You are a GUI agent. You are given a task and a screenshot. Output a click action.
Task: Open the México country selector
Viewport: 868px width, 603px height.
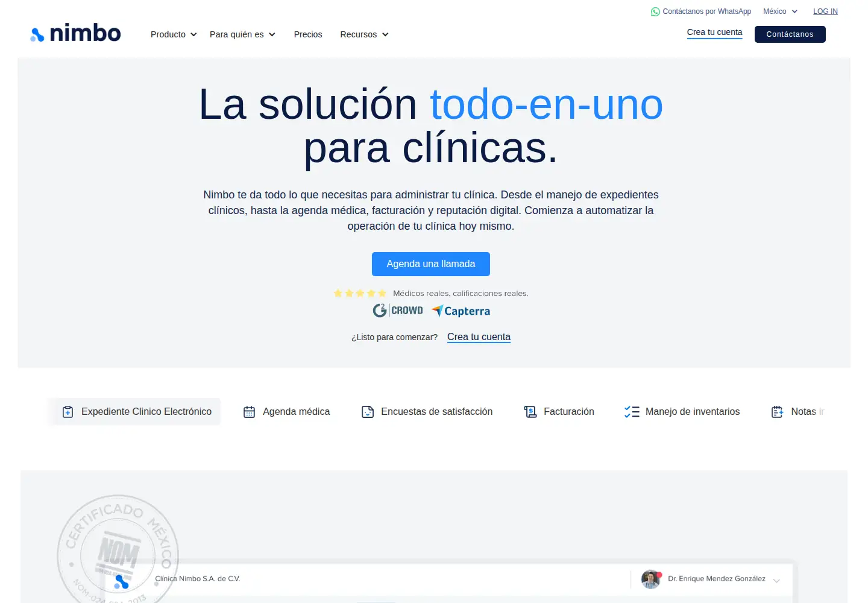780,11
